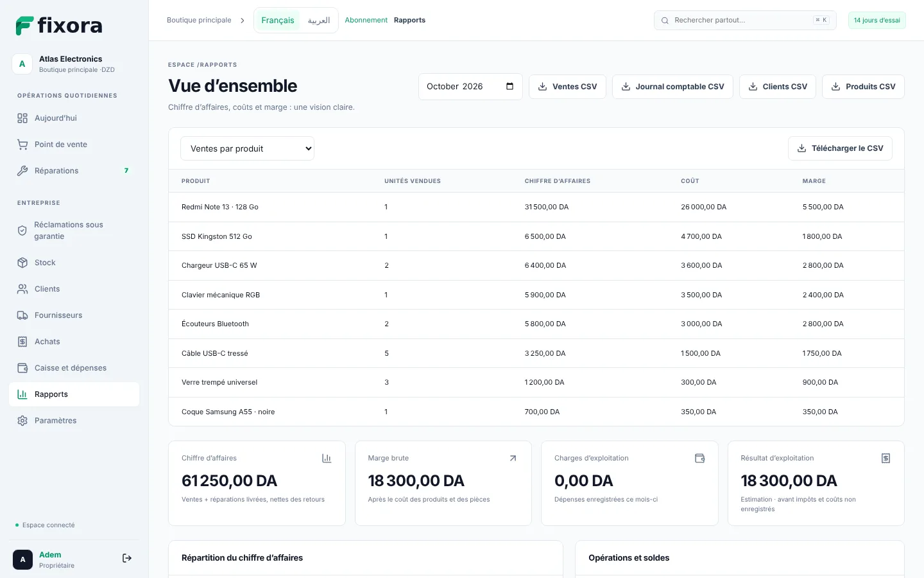924x578 pixels.
Task: Open Paramètres menu item
Action: tap(74, 421)
